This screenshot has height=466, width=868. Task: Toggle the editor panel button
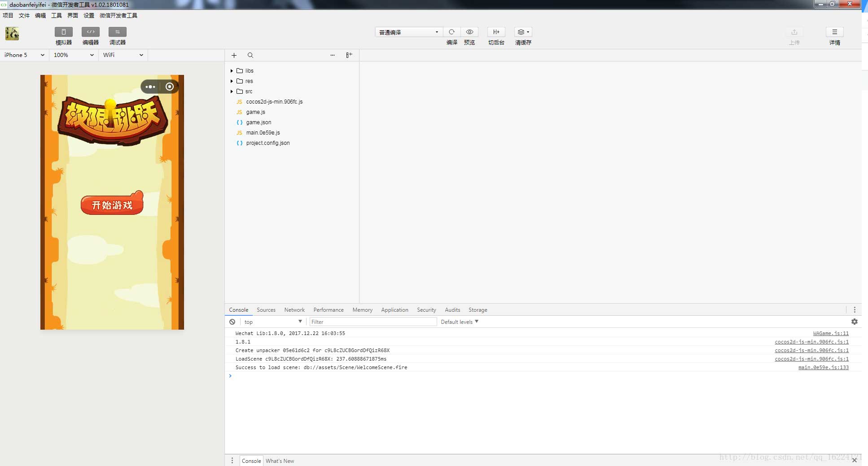[x=90, y=32]
